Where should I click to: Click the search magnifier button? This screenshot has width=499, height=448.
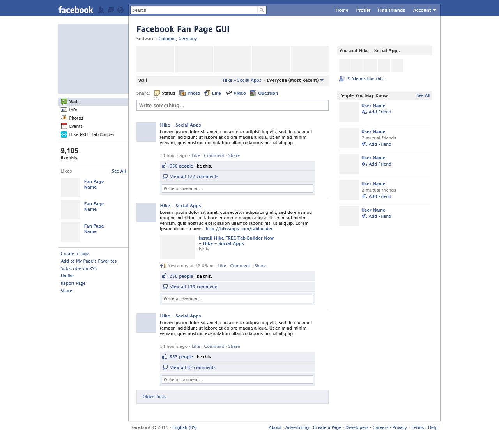click(x=262, y=10)
